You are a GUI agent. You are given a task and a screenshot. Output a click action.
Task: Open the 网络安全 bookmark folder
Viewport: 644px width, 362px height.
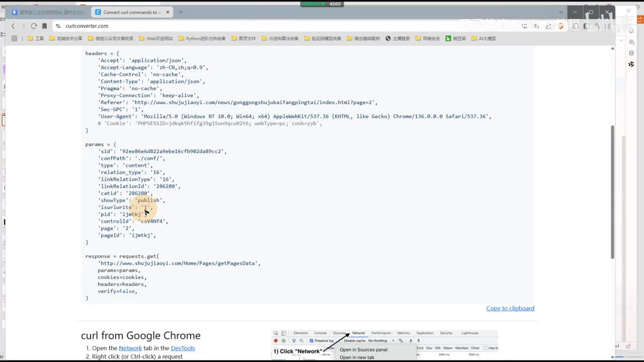coord(428,38)
